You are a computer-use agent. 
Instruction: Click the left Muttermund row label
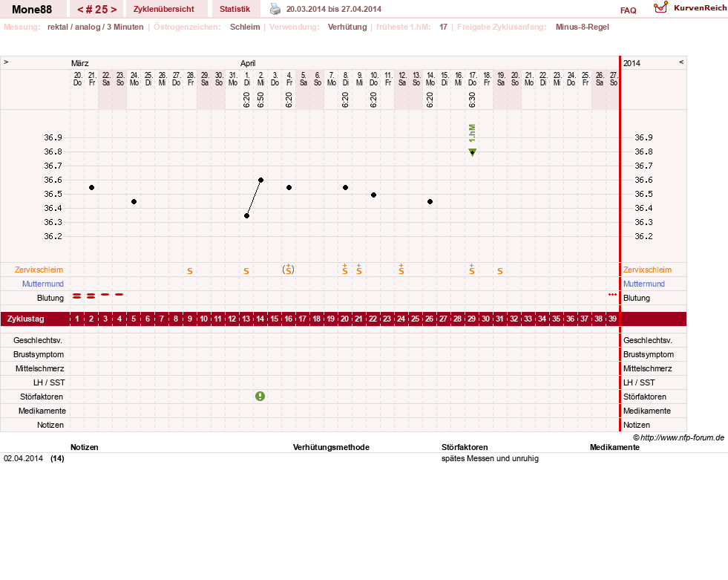click(x=43, y=284)
